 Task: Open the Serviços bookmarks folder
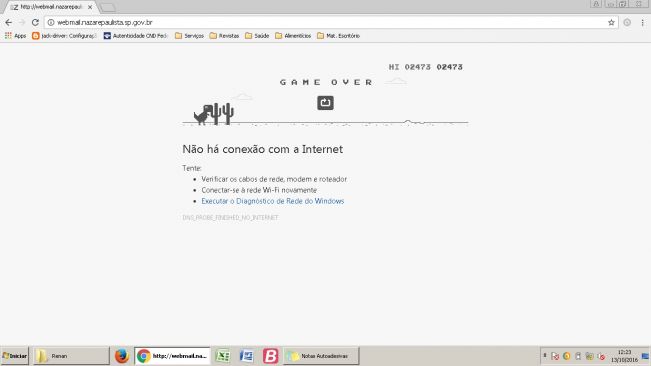(x=189, y=36)
